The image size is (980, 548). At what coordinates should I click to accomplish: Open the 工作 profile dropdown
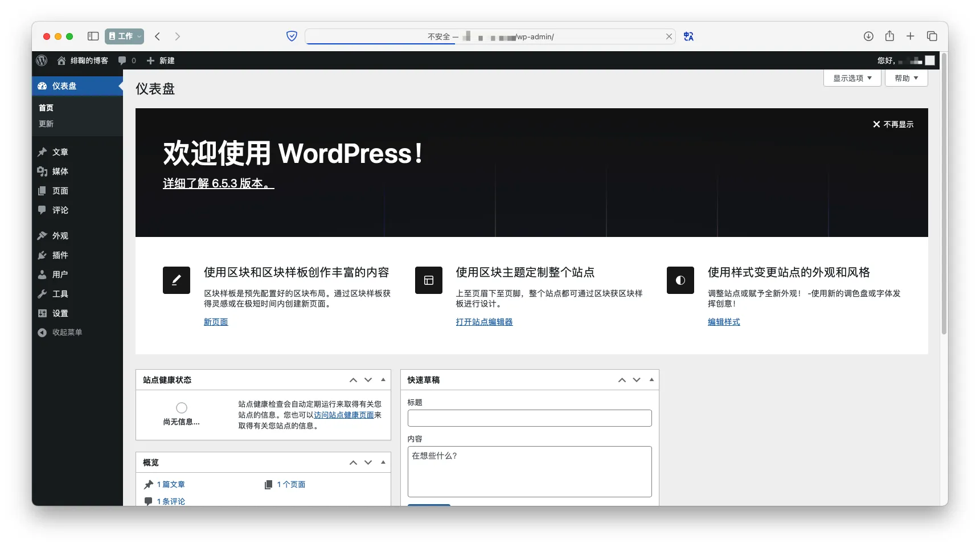[x=124, y=36]
